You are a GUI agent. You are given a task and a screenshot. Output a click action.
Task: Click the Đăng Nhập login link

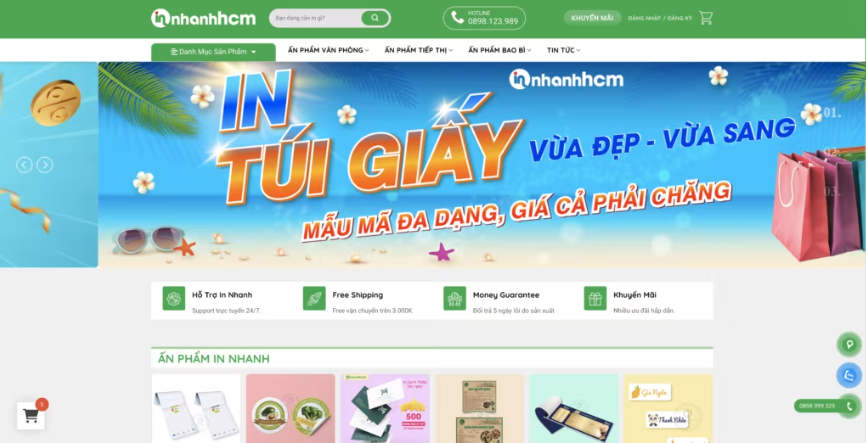[644, 18]
